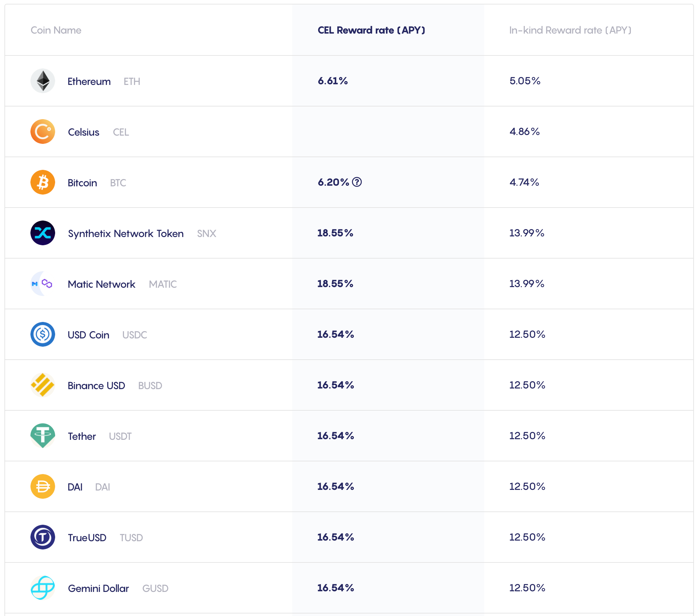Open the help tooltip beside Bitcoin's 6.20%
This screenshot has width=699, height=616.
click(x=357, y=182)
